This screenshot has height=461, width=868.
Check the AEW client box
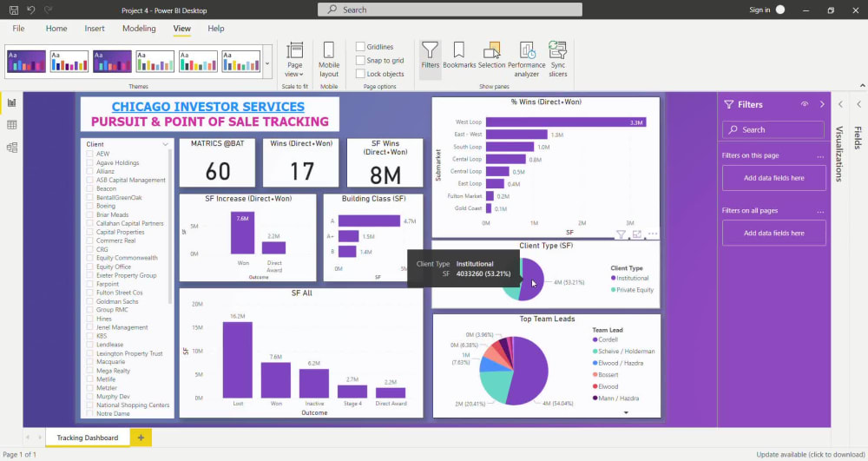pyautogui.click(x=89, y=154)
